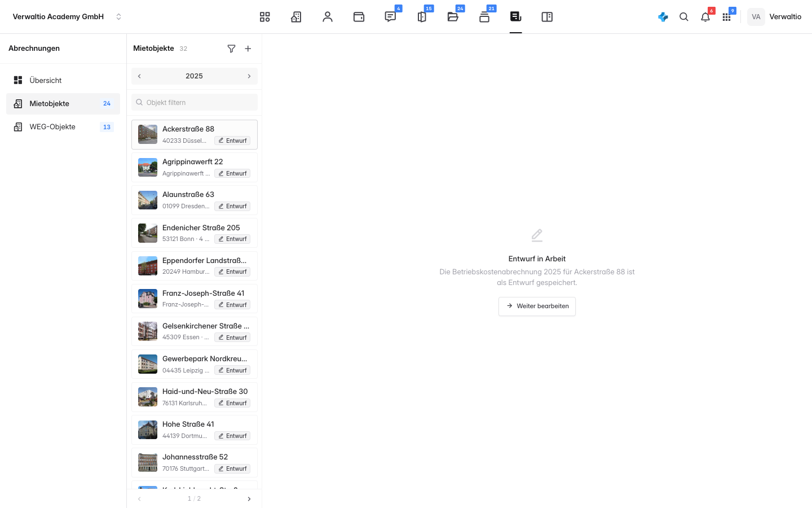
Task: Click the Objekt filtern search field
Action: (x=195, y=102)
